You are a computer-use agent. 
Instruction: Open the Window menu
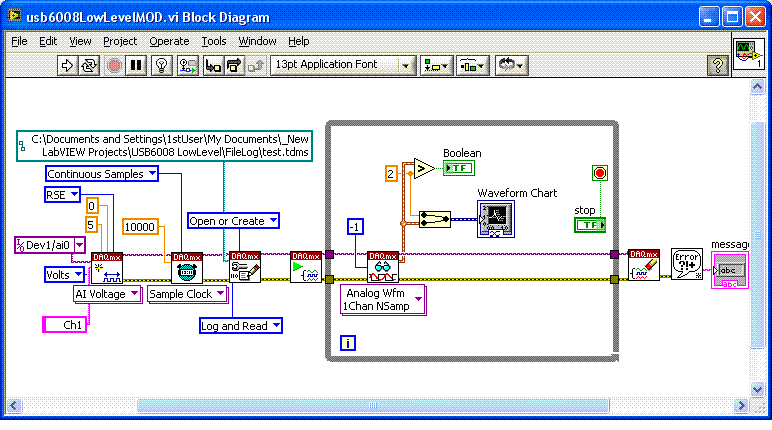257,41
